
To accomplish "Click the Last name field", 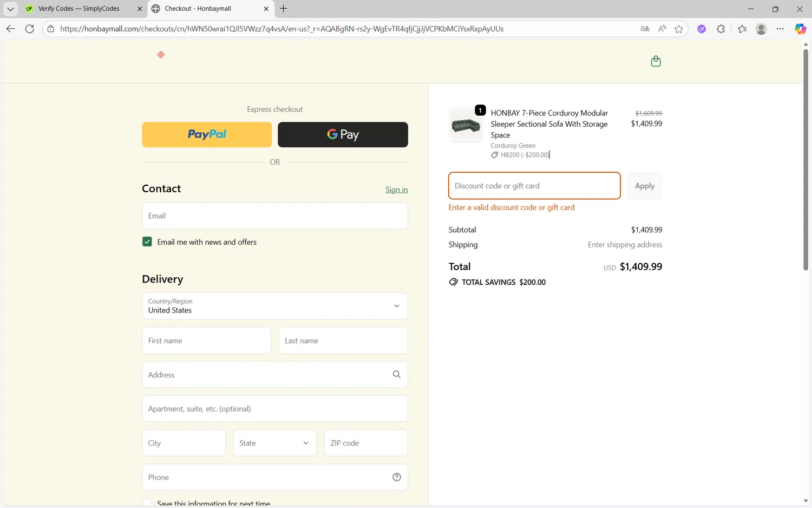I will click(x=343, y=341).
